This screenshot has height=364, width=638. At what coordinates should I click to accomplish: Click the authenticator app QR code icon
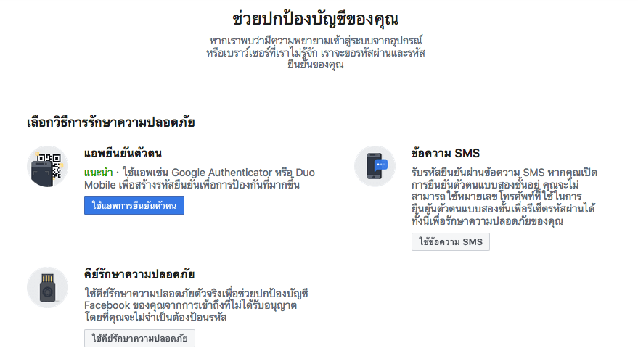(47, 166)
